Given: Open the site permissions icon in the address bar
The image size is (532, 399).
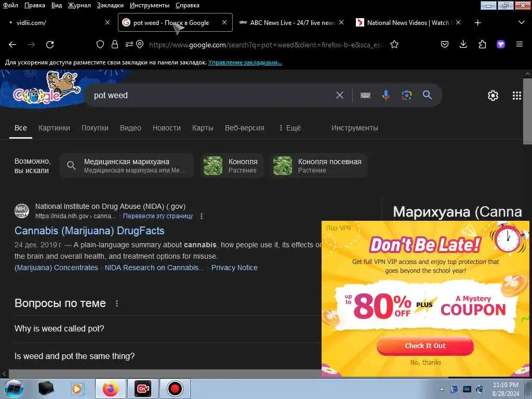Looking at the screenshot, I should [129, 45].
